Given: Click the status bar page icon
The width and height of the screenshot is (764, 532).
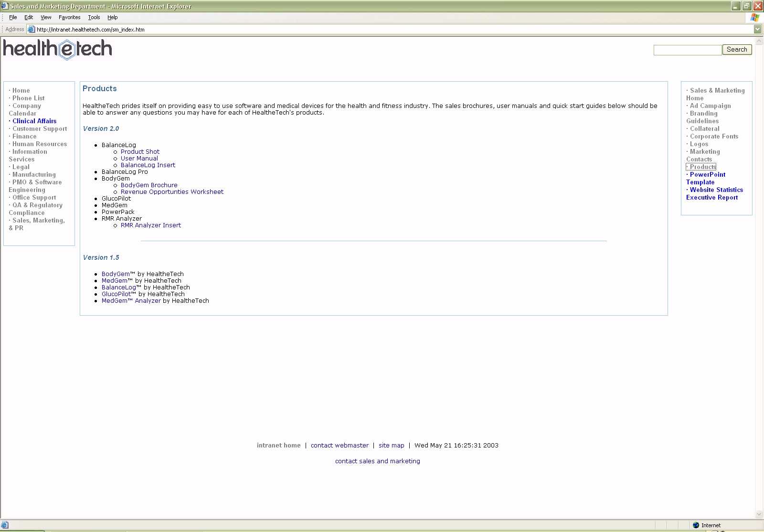Looking at the screenshot, I should (5, 525).
